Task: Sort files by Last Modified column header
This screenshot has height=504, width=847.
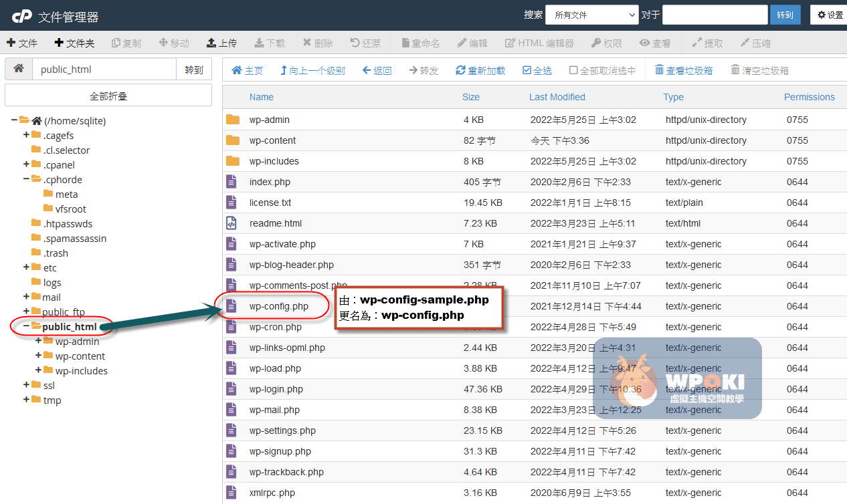Action: [x=557, y=97]
